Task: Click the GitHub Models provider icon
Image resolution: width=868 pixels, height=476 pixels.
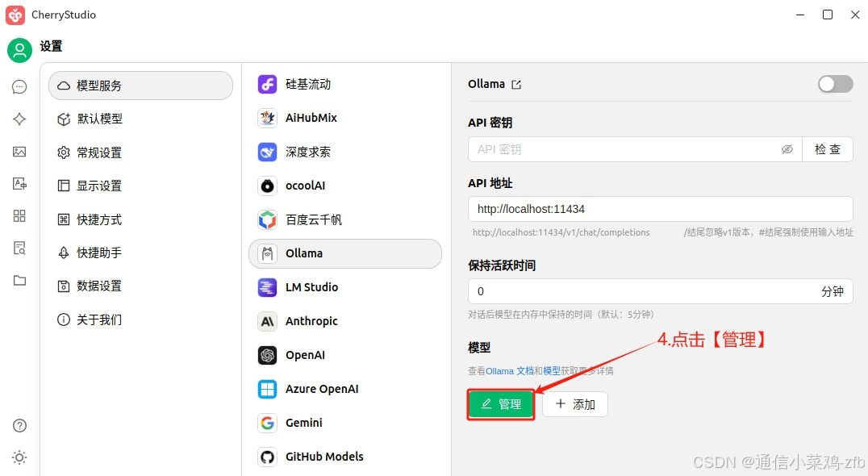Action: pyautogui.click(x=267, y=457)
